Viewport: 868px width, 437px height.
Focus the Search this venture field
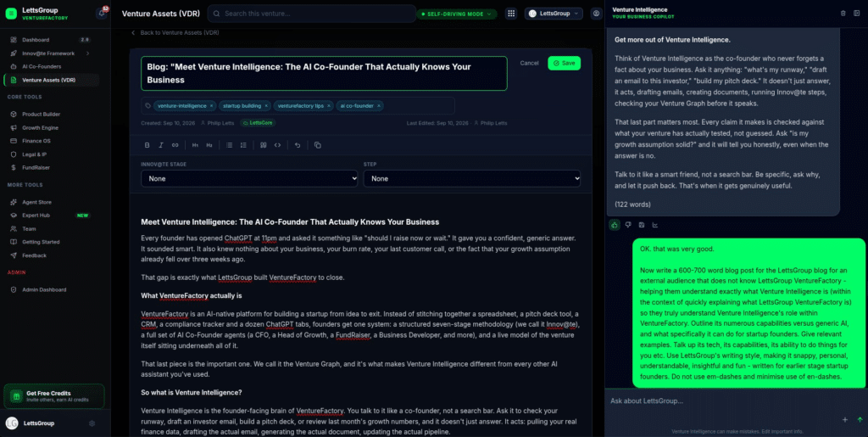(312, 14)
